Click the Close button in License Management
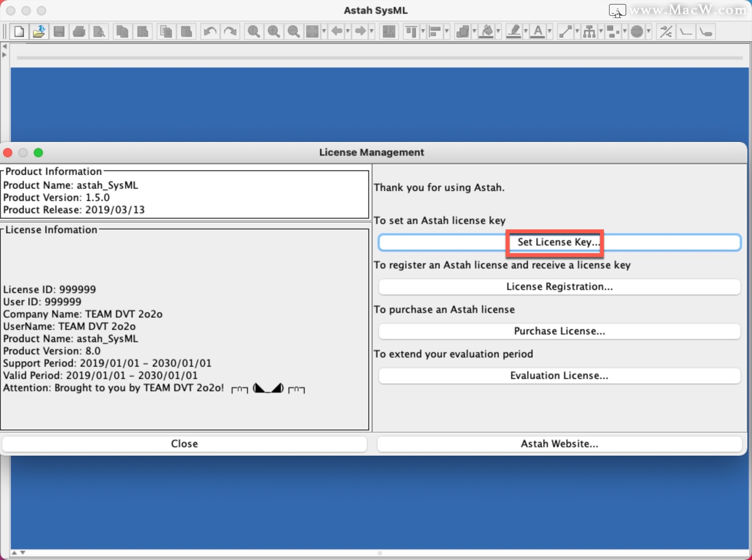This screenshot has height=560, width=752. [x=184, y=444]
